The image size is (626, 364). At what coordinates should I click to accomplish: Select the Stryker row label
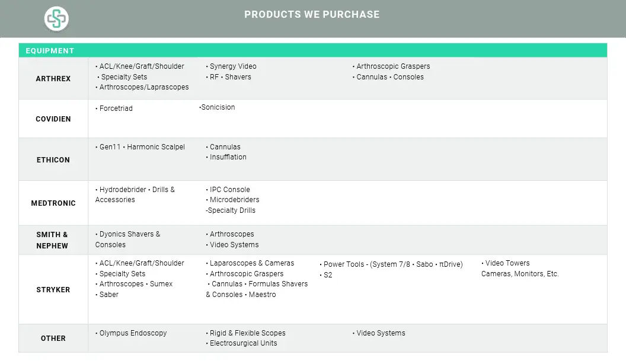tap(53, 290)
